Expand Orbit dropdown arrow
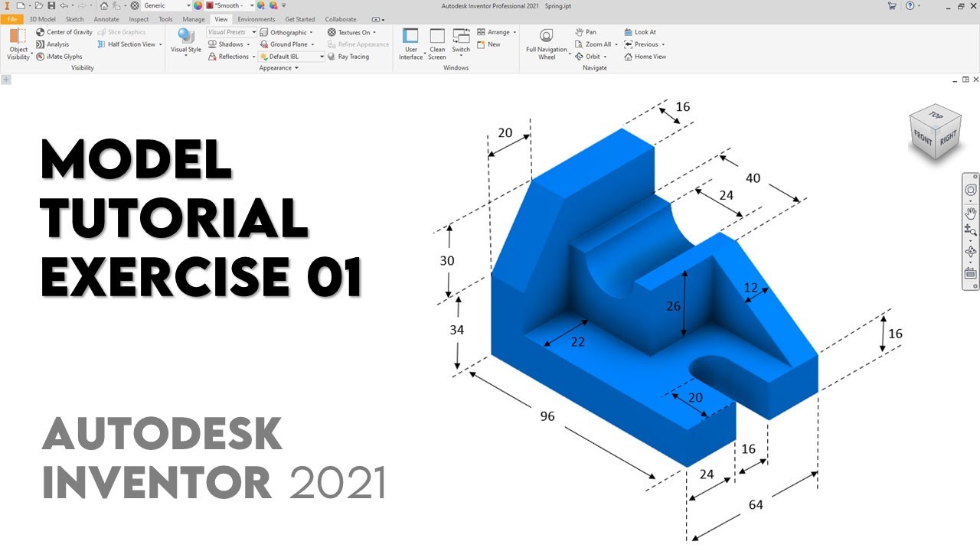980x551 pixels. (605, 57)
